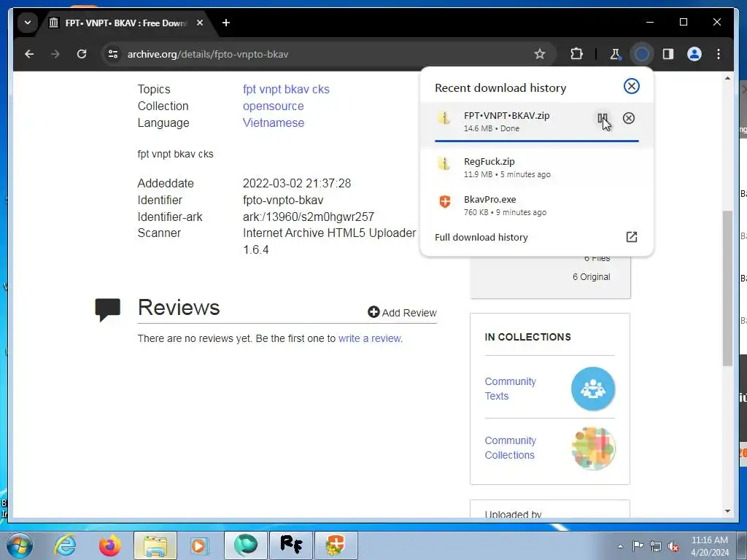Click the page vertical scrollbar thumb
This screenshot has width=747, height=560.
727,288
